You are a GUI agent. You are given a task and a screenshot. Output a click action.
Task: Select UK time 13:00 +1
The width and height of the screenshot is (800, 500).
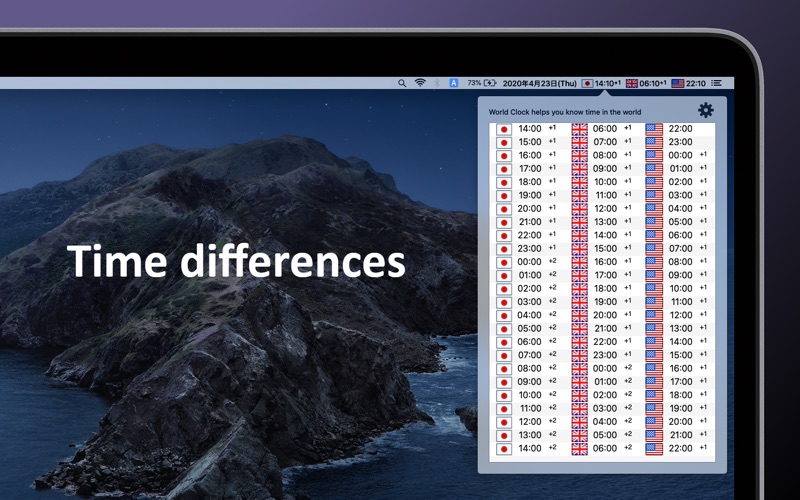tap(605, 221)
